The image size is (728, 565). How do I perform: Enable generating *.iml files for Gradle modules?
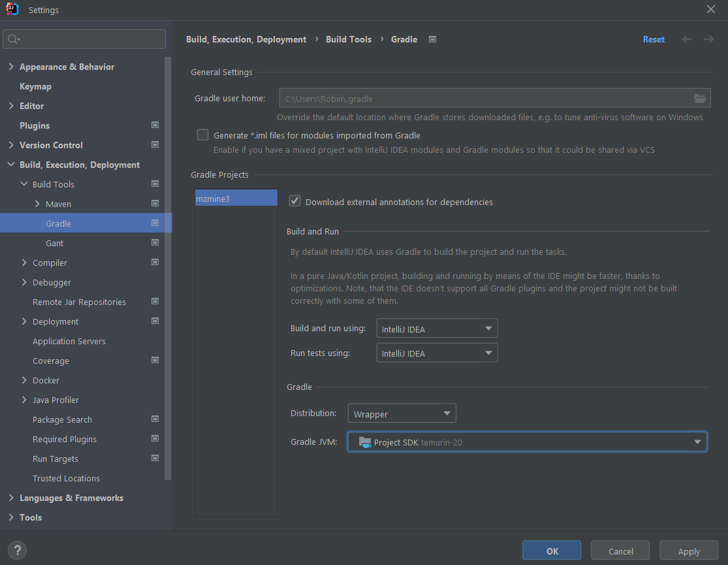[202, 135]
